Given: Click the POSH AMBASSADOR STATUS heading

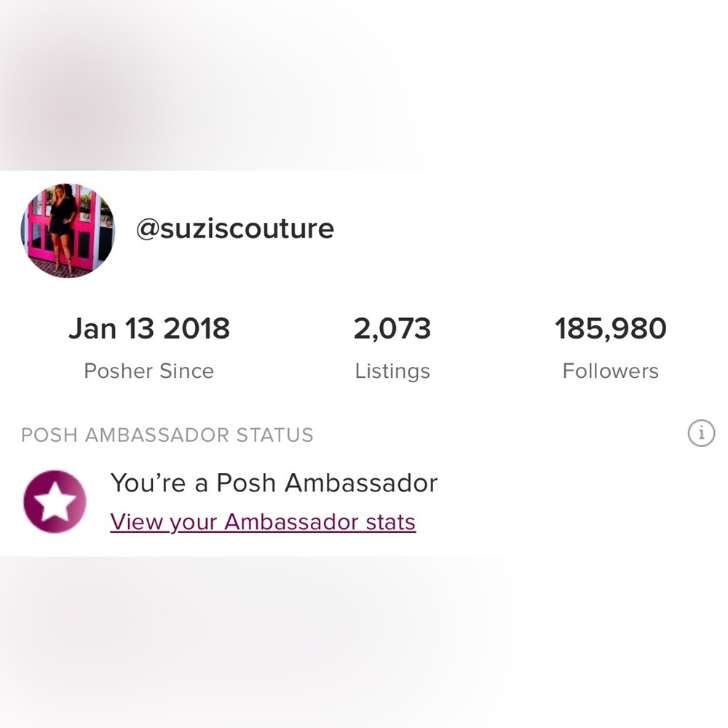Looking at the screenshot, I should tap(167, 435).
